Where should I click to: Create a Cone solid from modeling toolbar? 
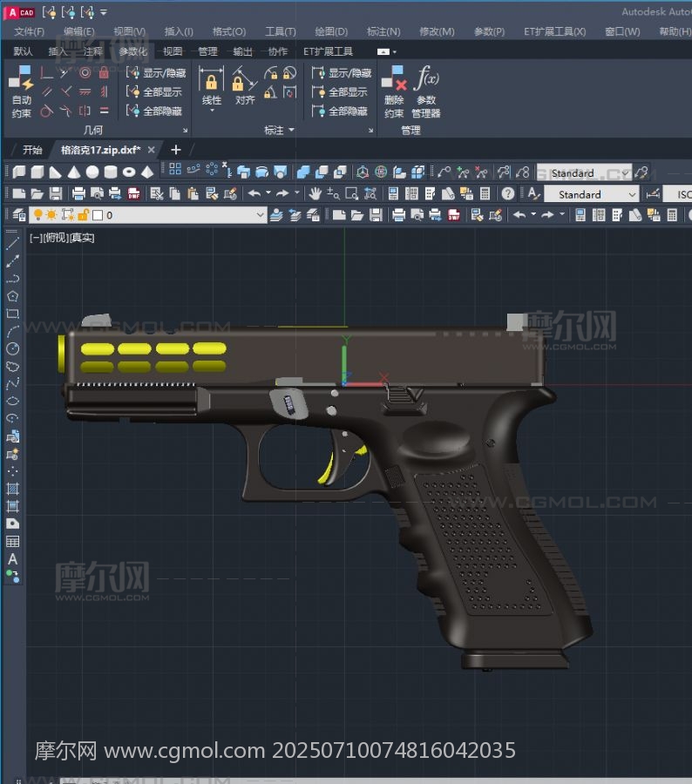coord(74,172)
